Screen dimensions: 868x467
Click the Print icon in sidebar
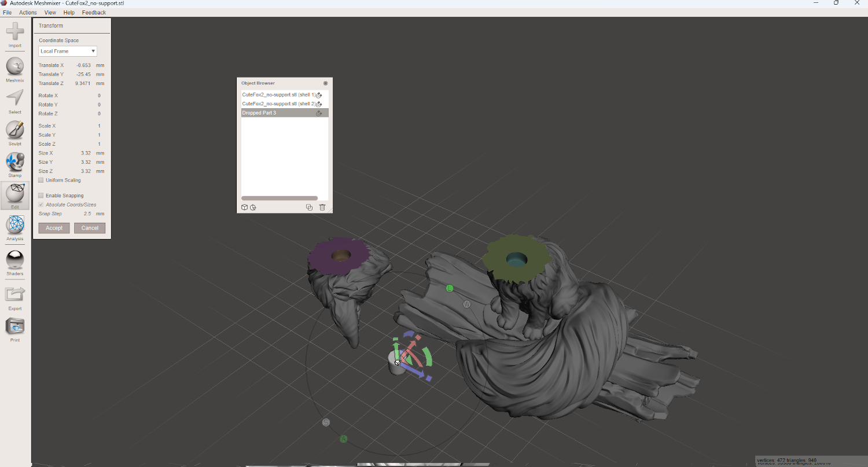coord(15,326)
